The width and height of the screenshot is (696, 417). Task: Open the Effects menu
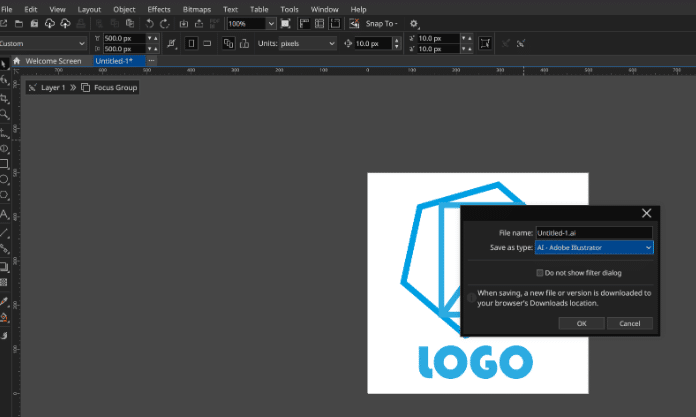159,9
